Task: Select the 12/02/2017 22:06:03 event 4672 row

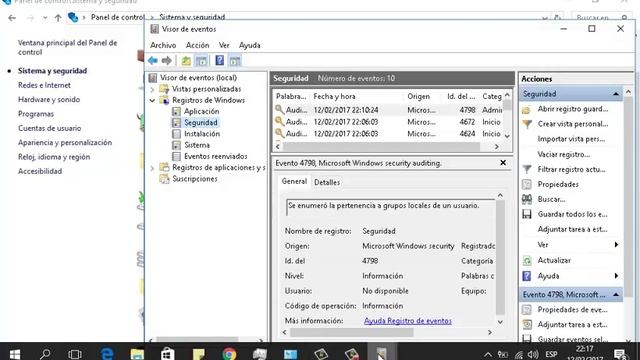Action: pyautogui.click(x=389, y=122)
